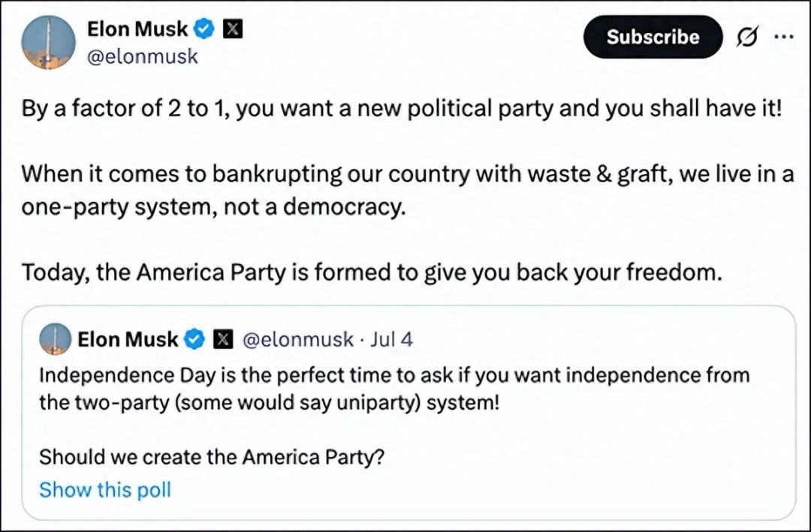Click the blue verified badge beside Elon Musk

point(204,29)
